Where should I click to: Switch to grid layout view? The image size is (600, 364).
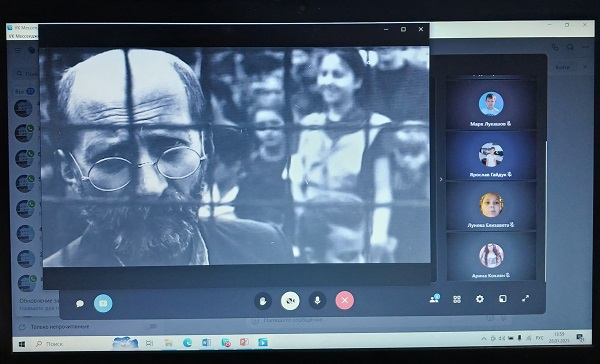click(x=457, y=299)
